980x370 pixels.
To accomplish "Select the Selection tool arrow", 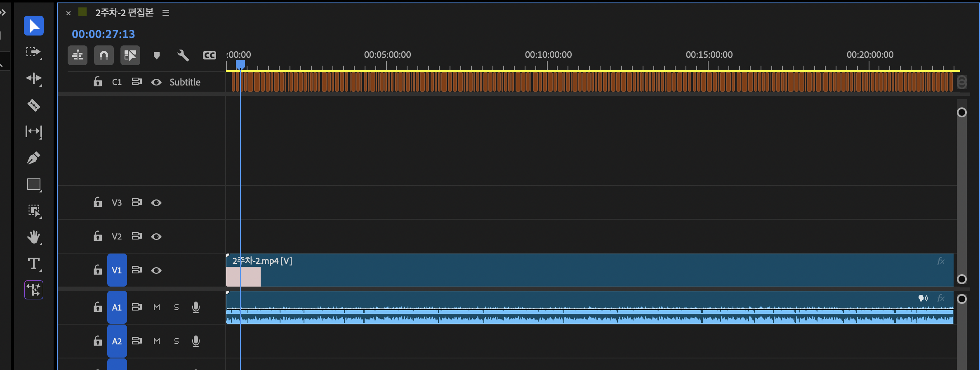I will point(34,26).
